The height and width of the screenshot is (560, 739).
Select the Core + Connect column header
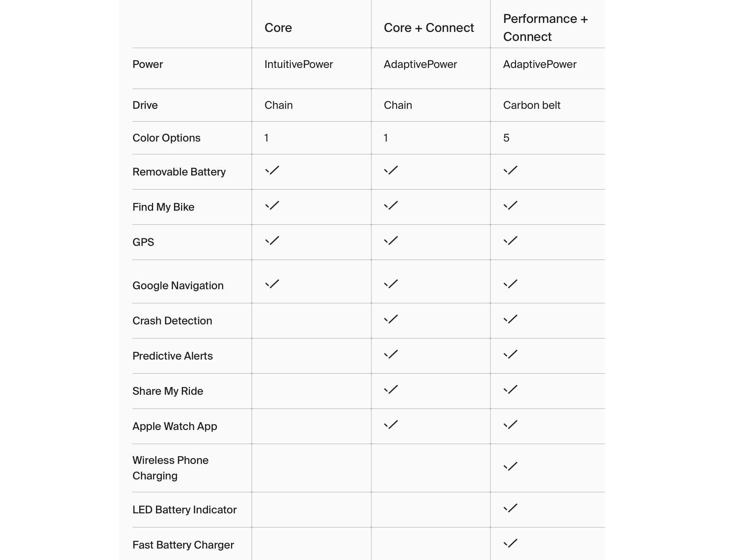point(429,28)
